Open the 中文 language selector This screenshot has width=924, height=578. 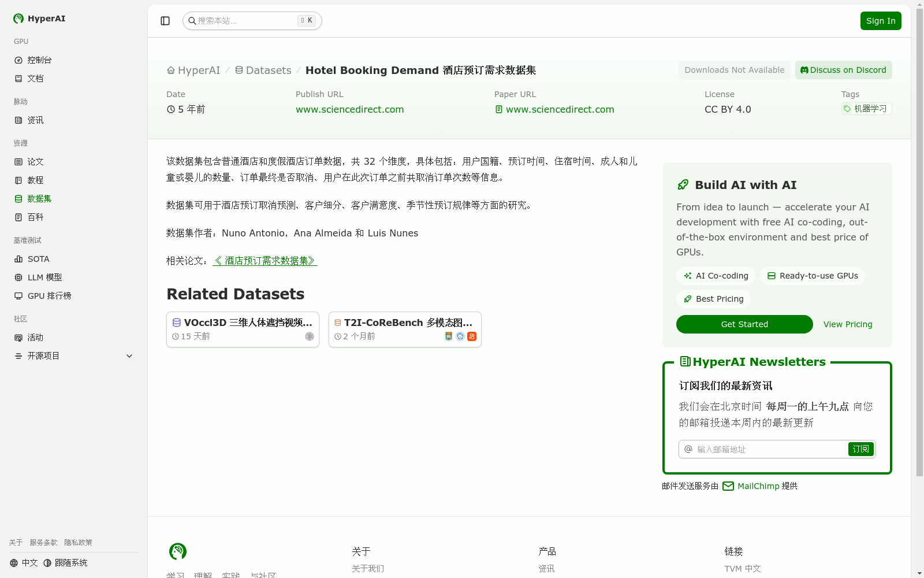pos(24,563)
